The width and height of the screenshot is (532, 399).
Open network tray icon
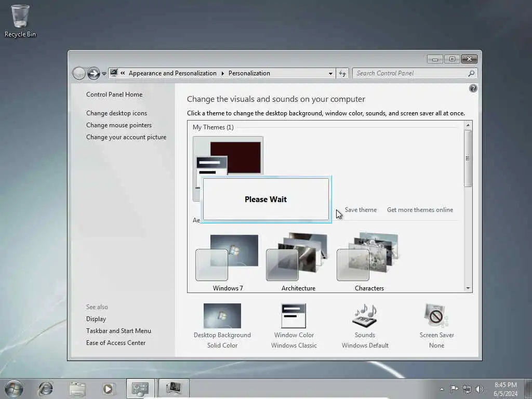467,389
